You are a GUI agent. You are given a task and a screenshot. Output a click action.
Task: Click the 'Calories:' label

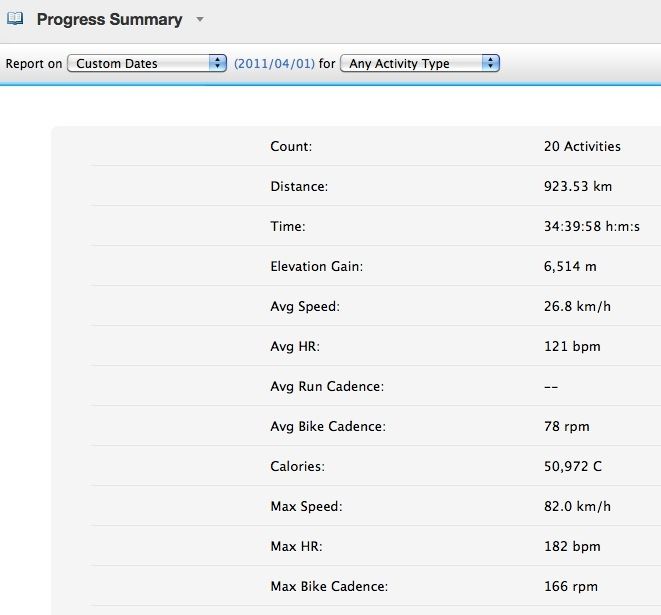click(297, 466)
